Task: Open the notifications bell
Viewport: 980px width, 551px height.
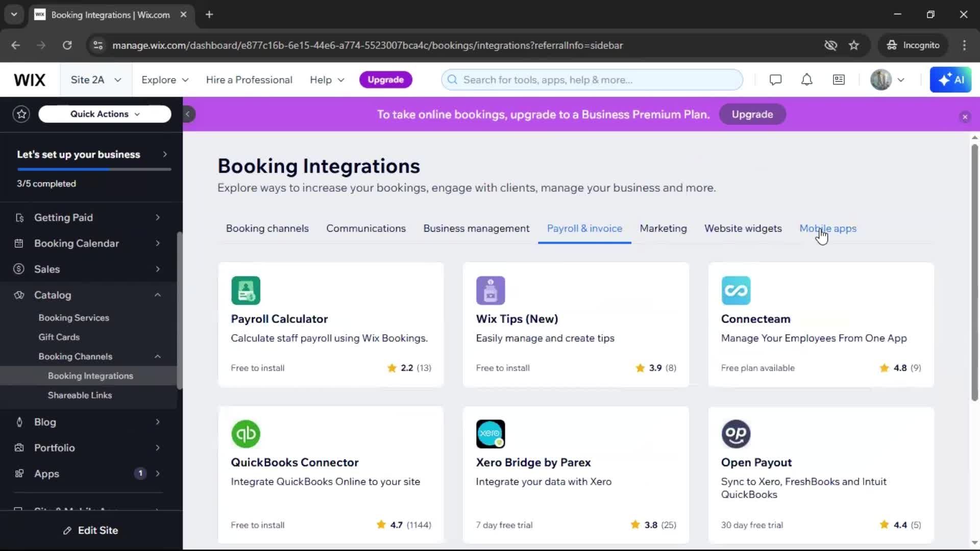Action: coord(806,80)
